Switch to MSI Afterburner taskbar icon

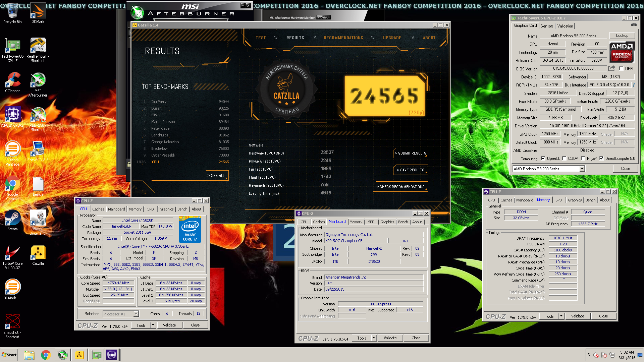coord(63,355)
